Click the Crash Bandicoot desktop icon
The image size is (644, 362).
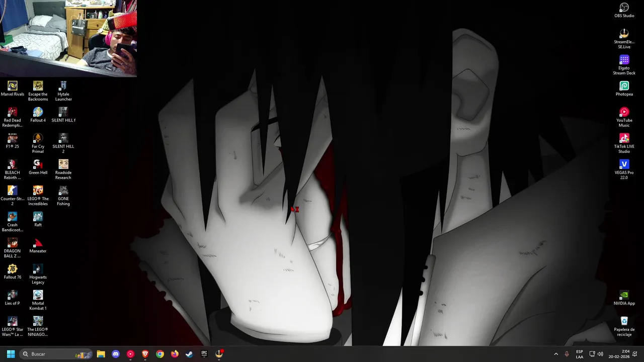[13, 222]
